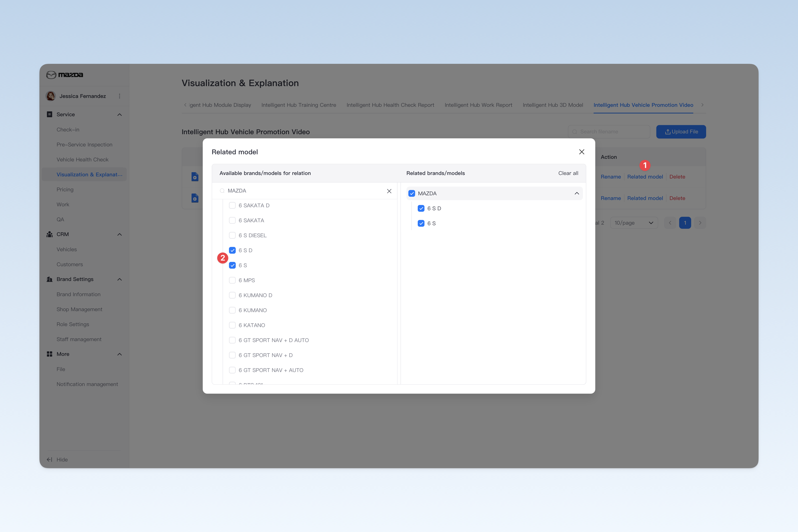Click the second video file icon in the table

tap(195, 198)
